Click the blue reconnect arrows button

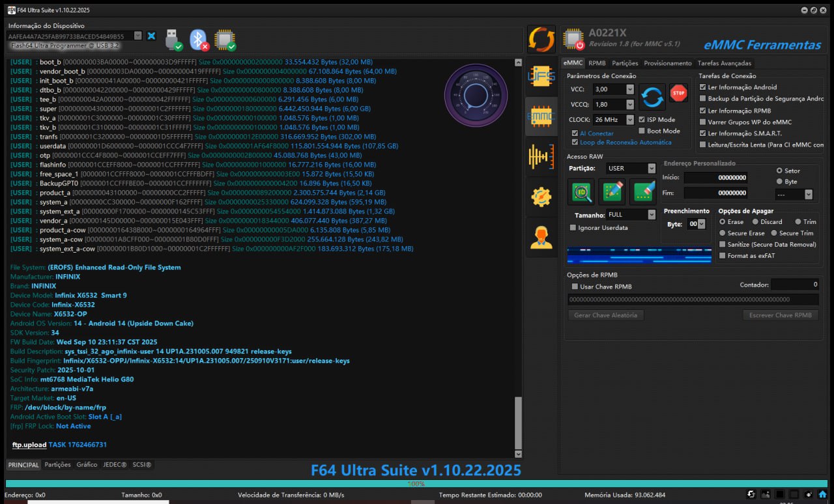(652, 97)
